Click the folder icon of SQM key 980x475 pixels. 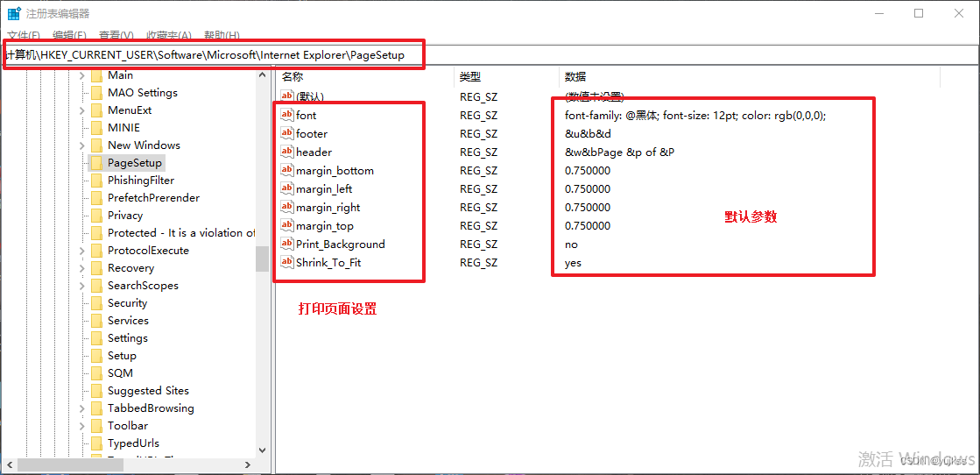click(x=95, y=373)
